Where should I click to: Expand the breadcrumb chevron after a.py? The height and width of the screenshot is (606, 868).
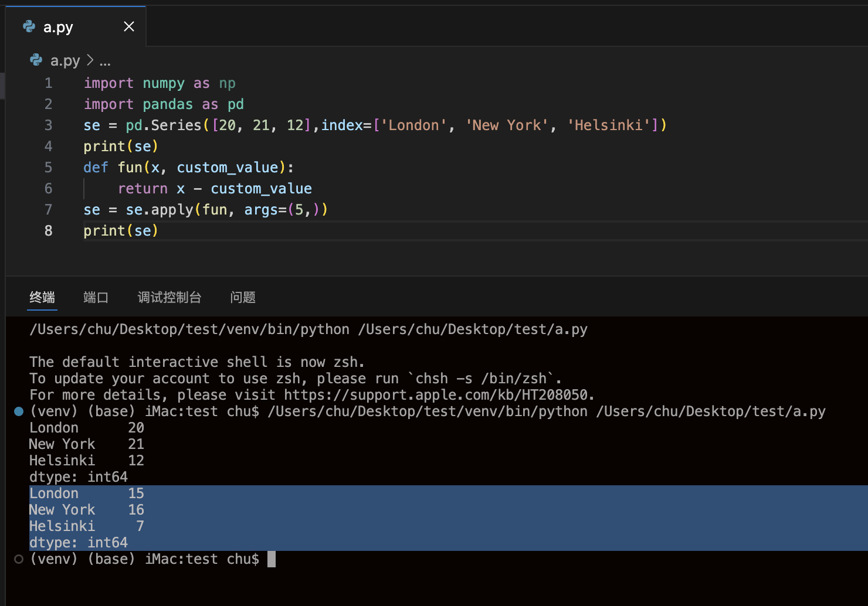click(x=90, y=60)
